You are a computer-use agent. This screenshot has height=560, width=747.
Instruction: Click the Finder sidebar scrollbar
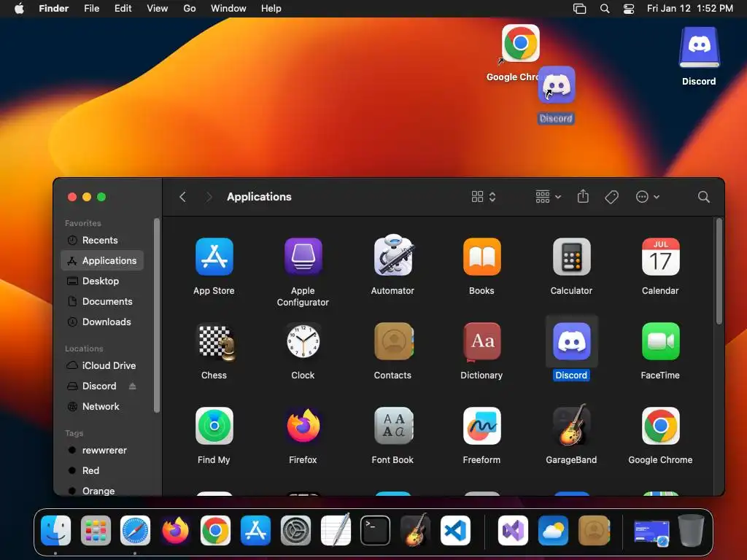pyautogui.click(x=157, y=315)
